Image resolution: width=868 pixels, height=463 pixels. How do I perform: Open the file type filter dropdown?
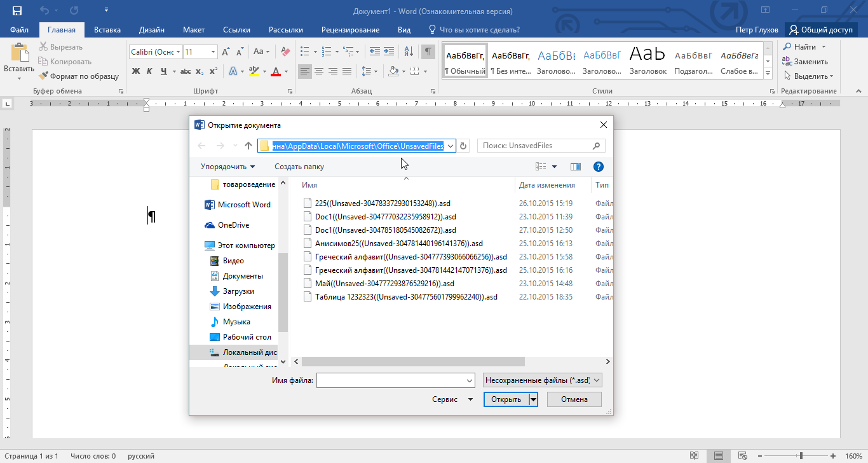[x=542, y=380]
